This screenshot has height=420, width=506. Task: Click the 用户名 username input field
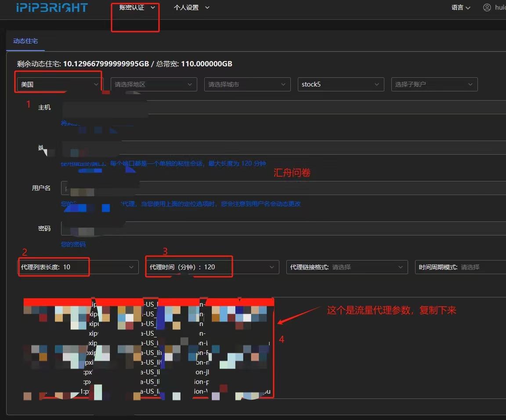click(283, 188)
